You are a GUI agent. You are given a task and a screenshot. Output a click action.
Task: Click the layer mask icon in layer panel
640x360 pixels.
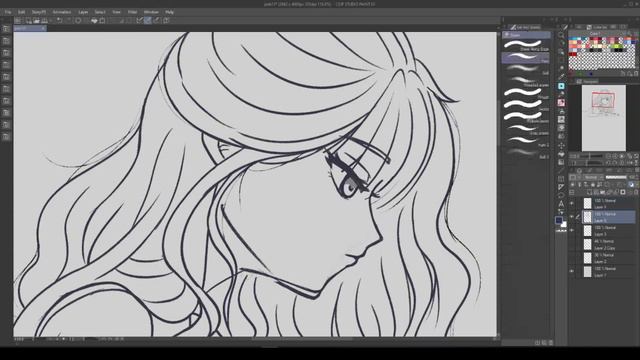pyautogui.click(x=622, y=192)
